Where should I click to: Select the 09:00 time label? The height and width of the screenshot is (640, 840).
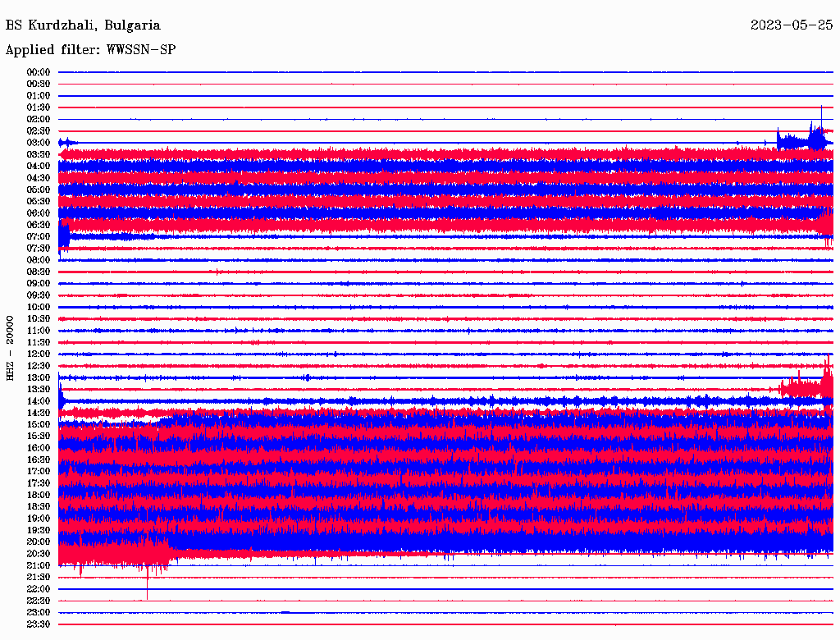(39, 283)
